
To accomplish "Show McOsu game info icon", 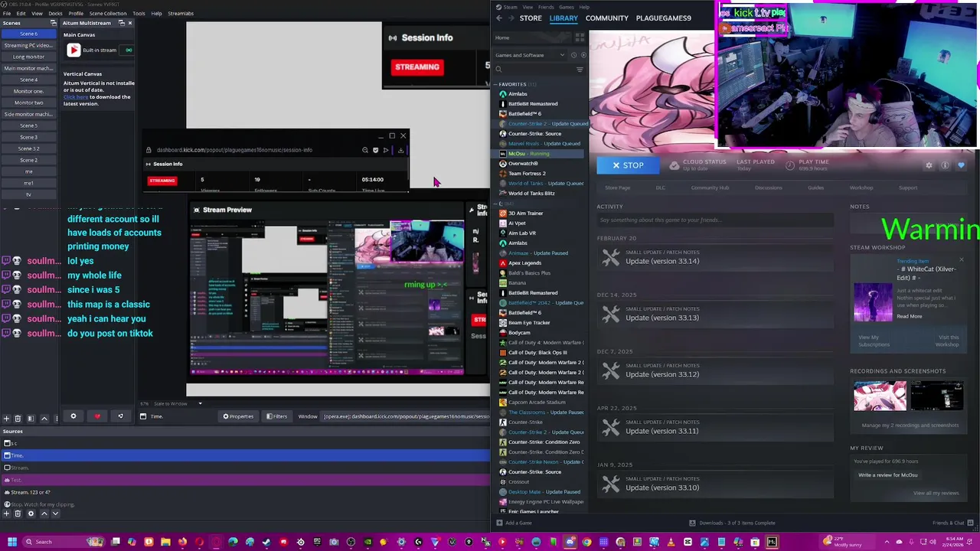I will 946,165.
